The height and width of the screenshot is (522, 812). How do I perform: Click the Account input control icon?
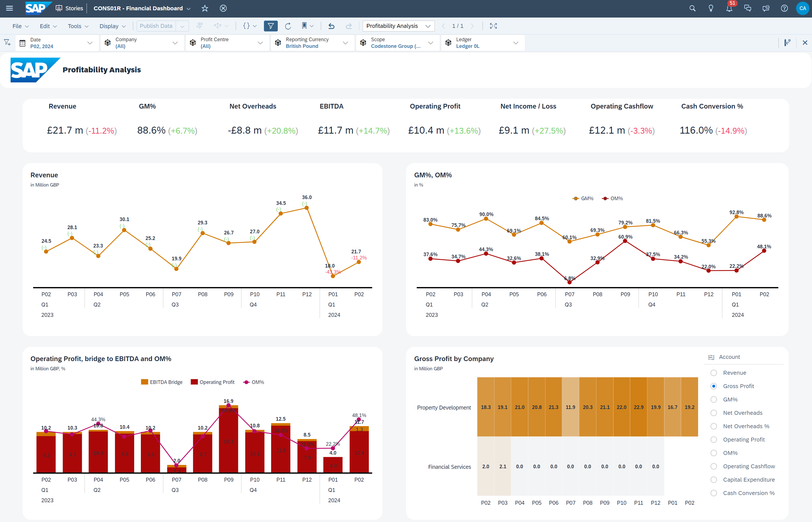tap(711, 357)
